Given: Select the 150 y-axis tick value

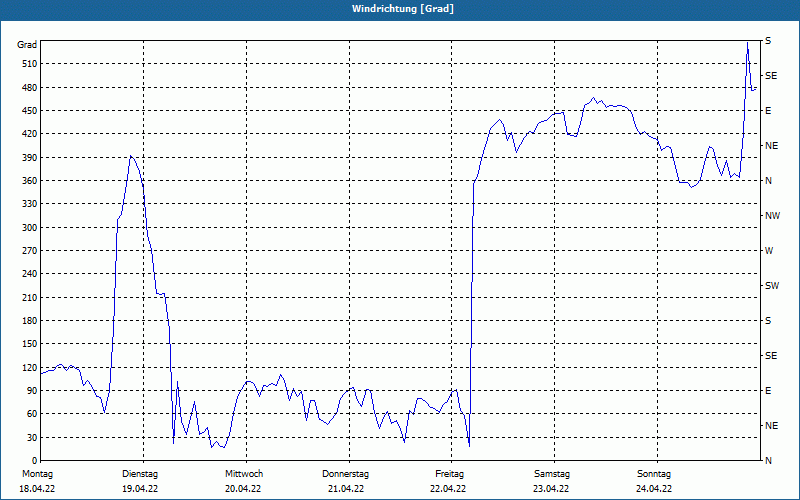Looking at the screenshot, I should (x=30, y=344).
